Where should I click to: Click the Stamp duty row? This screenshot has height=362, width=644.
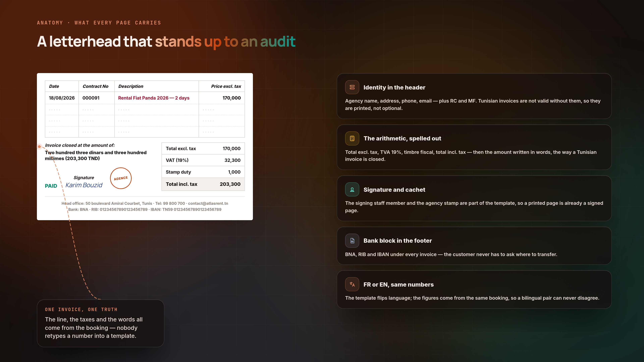tap(203, 172)
